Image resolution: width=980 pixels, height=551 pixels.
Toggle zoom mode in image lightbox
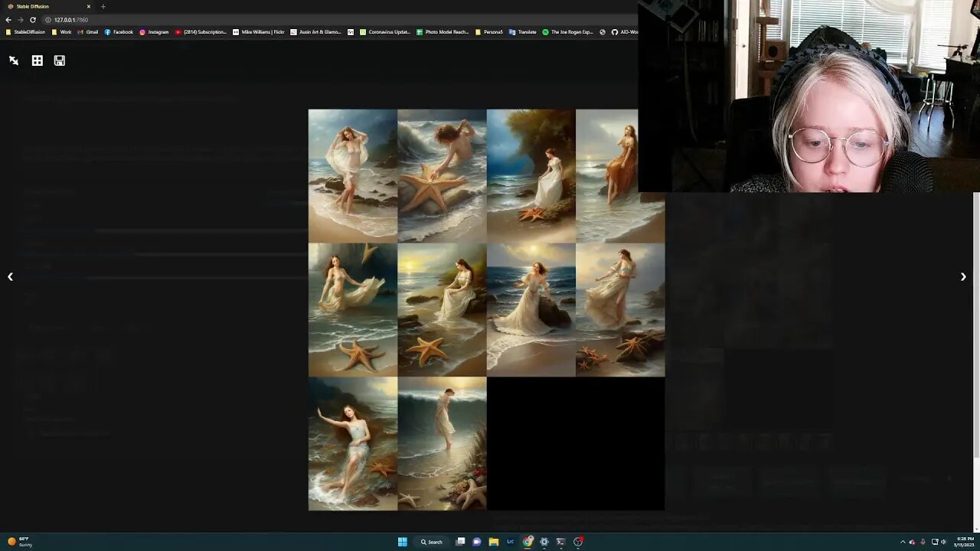(14, 60)
